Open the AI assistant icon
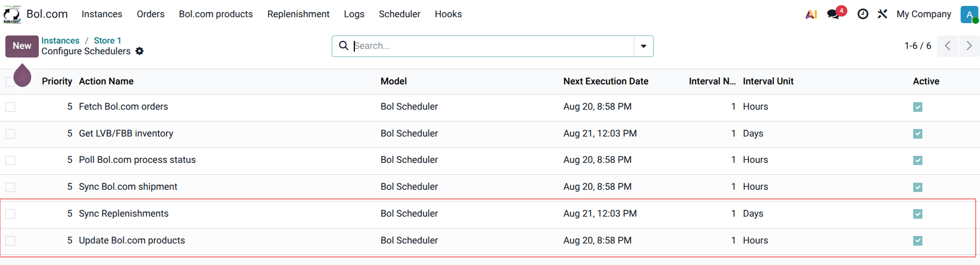Screen dimensions: 980x265 pyautogui.click(x=811, y=15)
